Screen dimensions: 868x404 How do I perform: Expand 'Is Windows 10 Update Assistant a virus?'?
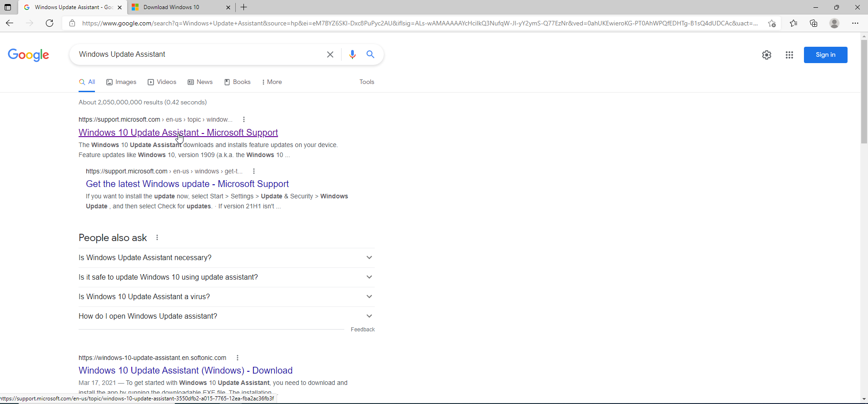tap(227, 296)
